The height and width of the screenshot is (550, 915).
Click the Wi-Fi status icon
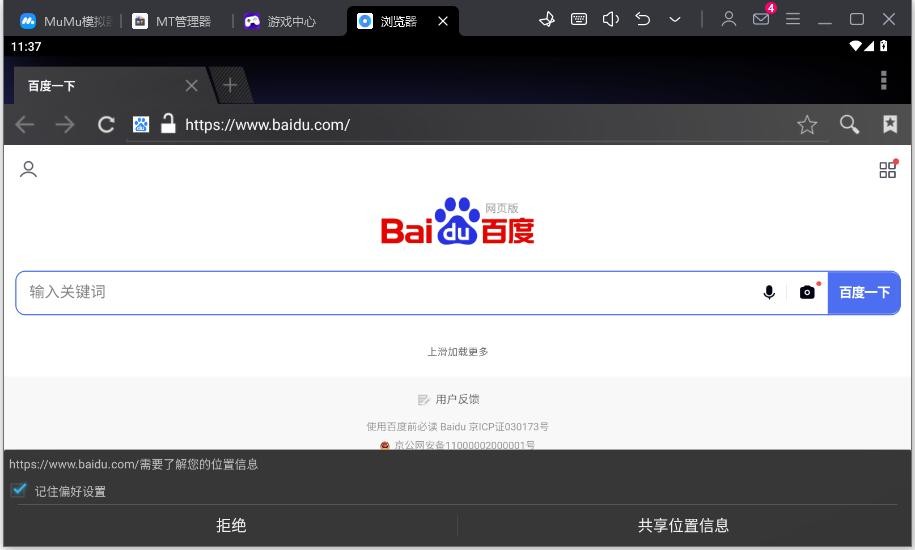[855, 46]
